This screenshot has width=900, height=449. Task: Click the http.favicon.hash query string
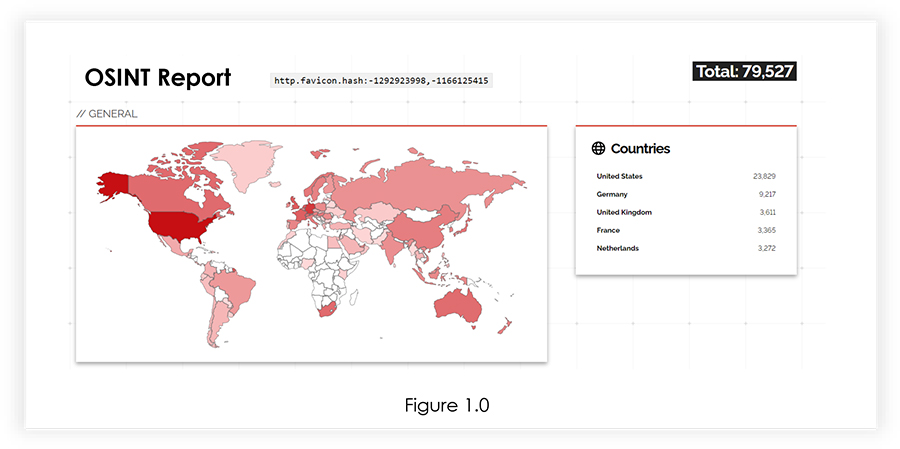(x=381, y=81)
